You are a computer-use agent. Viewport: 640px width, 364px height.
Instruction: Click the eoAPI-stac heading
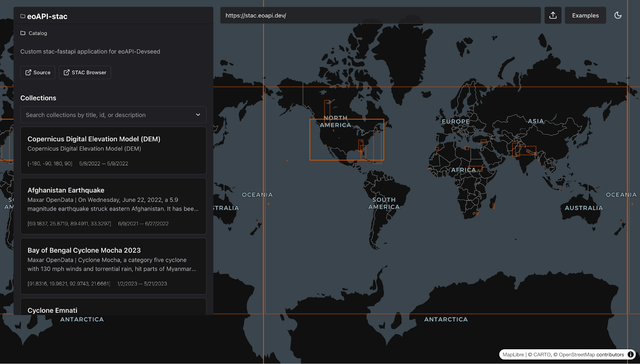coord(47,16)
